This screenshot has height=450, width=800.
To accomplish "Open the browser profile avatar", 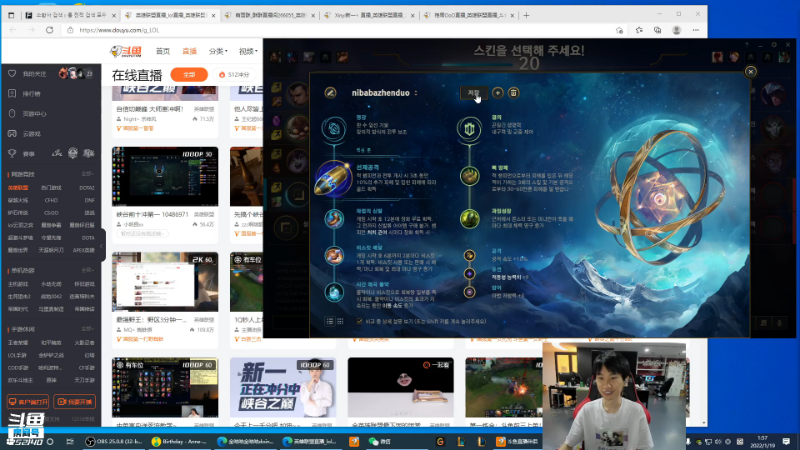I will click(x=677, y=30).
